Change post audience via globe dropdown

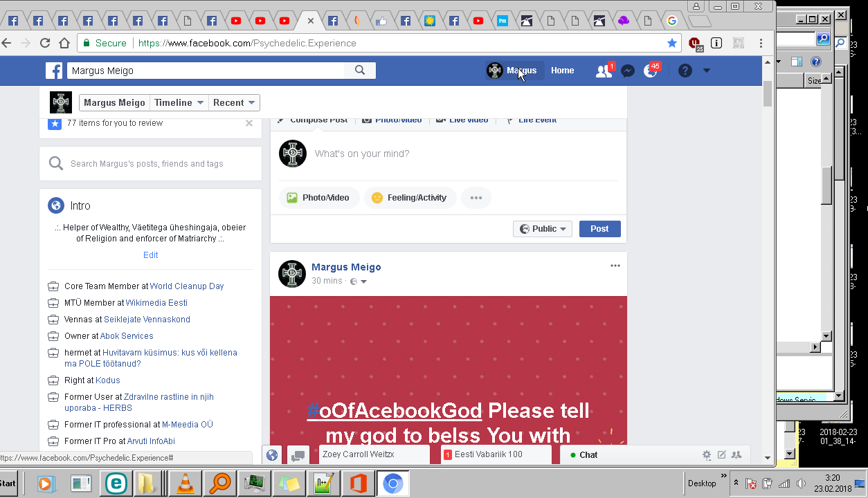pos(359,282)
